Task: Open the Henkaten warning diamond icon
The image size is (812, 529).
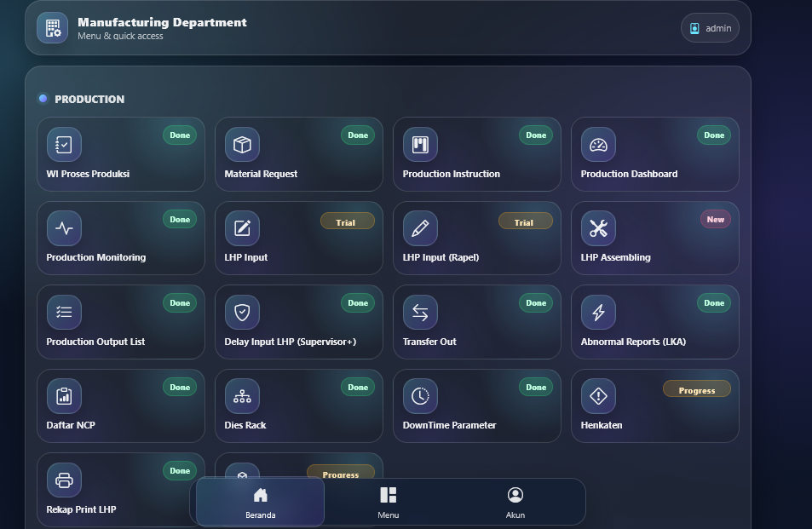Action: [x=598, y=396]
